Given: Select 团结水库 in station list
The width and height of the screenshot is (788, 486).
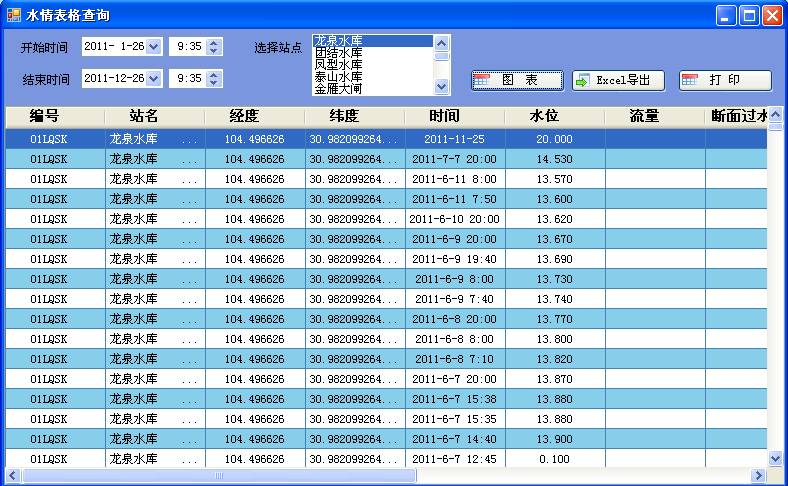Looking at the screenshot, I should [370, 53].
